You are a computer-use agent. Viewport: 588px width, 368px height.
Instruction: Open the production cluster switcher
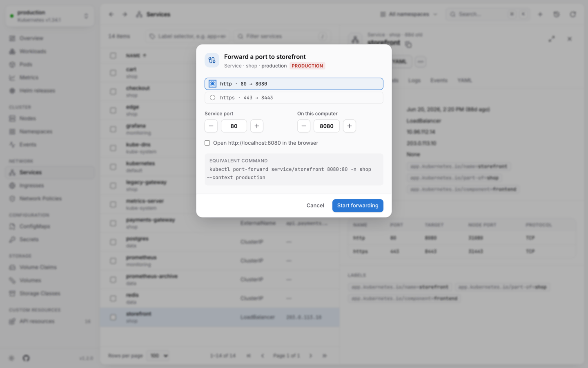click(x=49, y=16)
